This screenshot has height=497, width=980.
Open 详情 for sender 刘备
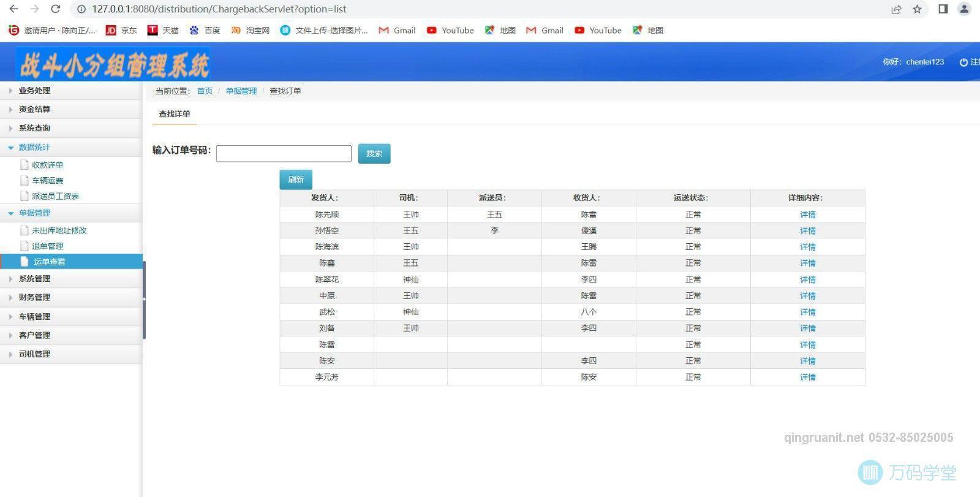[x=807, y=328]
